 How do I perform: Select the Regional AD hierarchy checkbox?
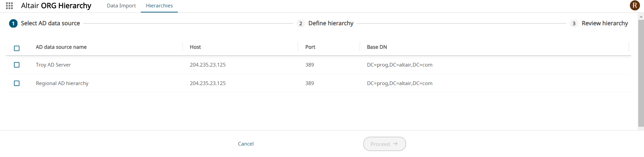[17, 83]
